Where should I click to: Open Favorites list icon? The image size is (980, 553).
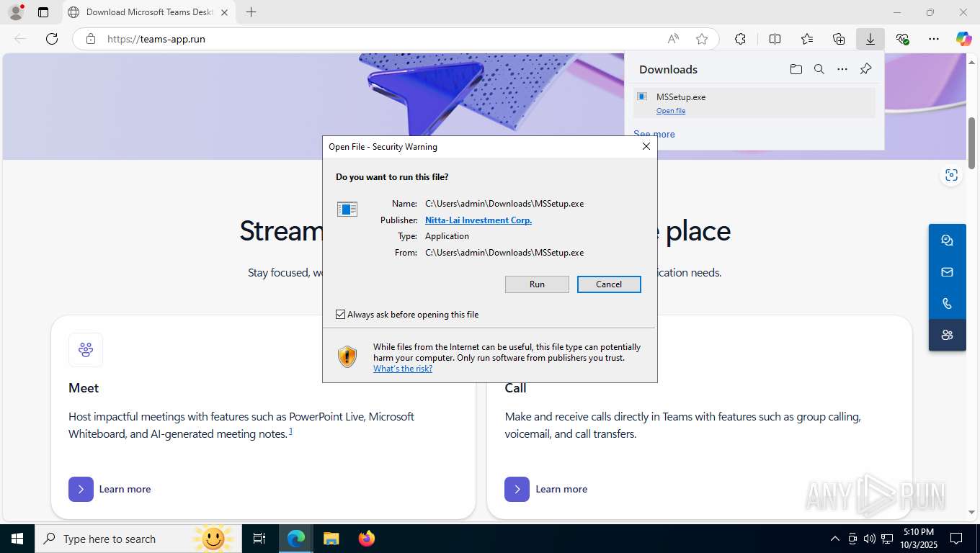[807, 39]
